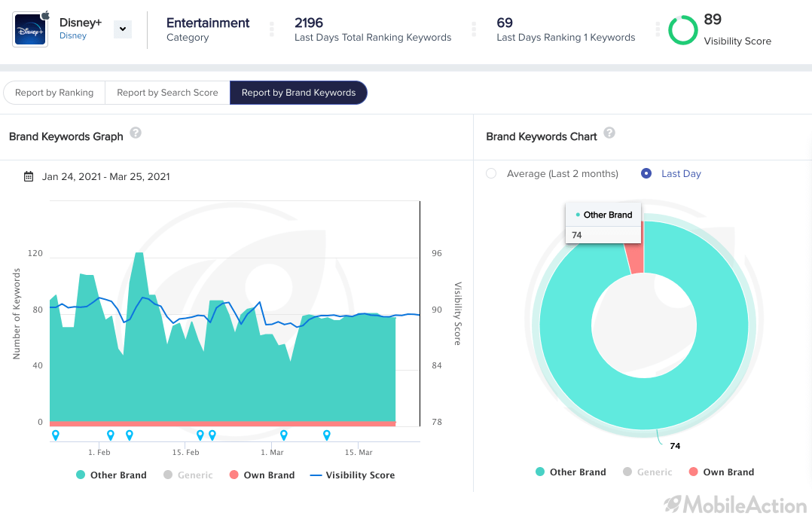Click the 'Number of Keywords' axis title
Viewport: 812px width, 516px height.
[17, 314]
